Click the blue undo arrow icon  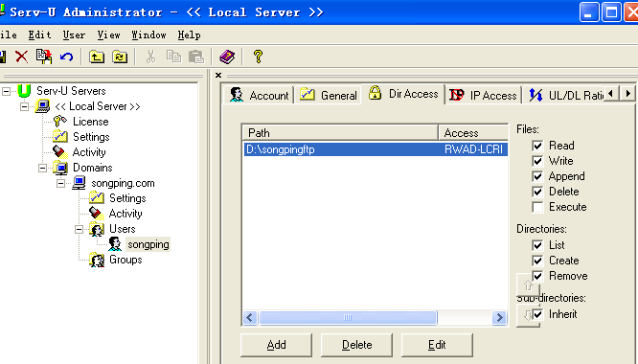pos(66,57)
